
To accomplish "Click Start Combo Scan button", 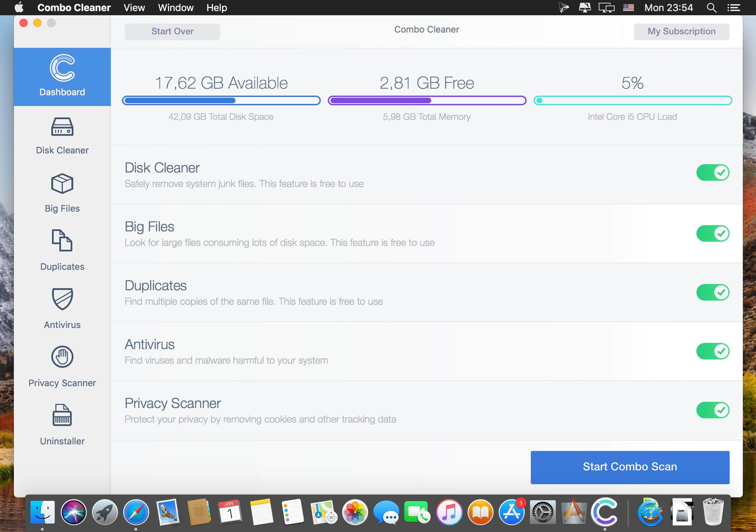I will pyautogui.click(x=631, y=466).
